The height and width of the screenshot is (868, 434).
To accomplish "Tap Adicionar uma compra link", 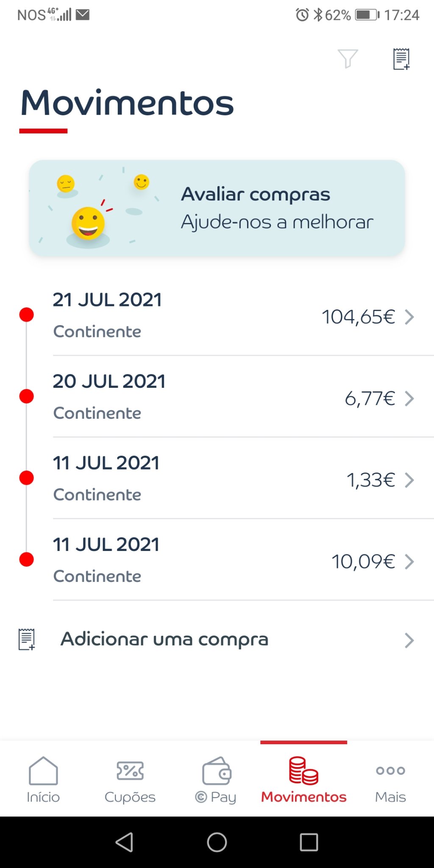I will click(164, 639).
